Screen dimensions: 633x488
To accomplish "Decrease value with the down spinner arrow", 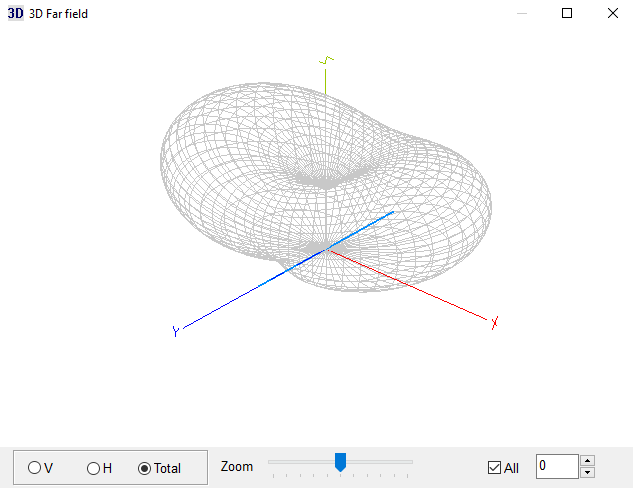I will point(587,473).
